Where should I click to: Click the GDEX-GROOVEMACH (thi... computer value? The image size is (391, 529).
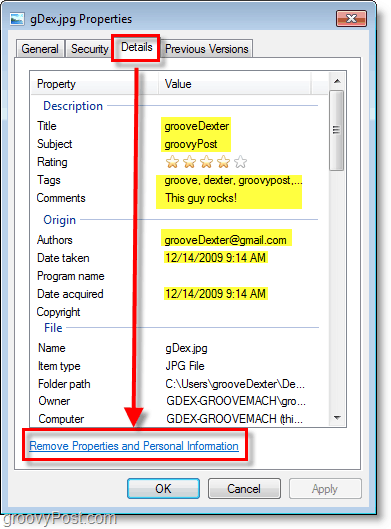tap(234, 419)
